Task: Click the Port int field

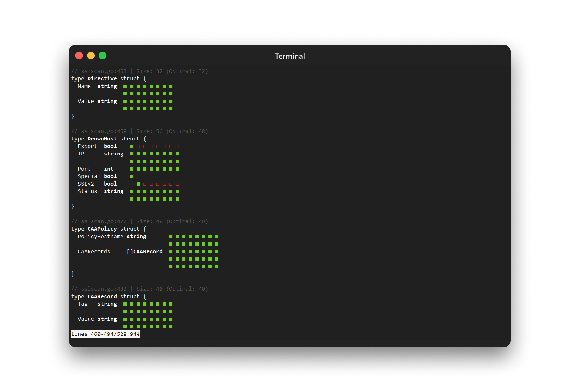Action: [95, 169]
